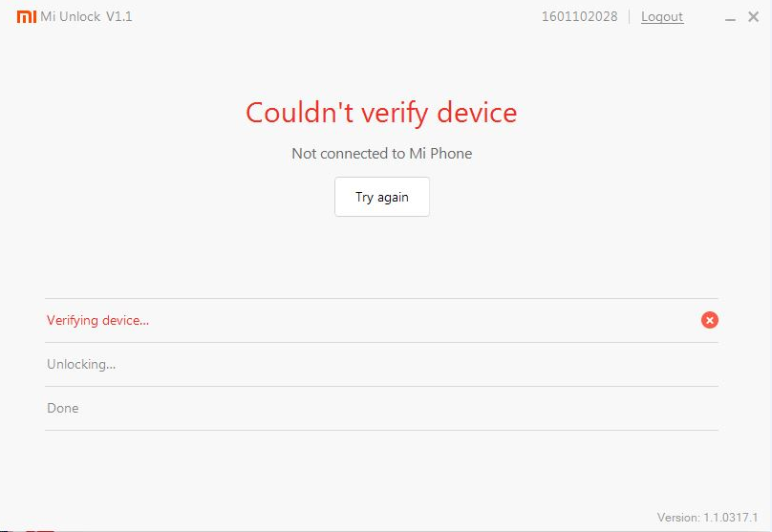Click the Unlocking... gray text
772x532 pixels.
tap(81, 364)
